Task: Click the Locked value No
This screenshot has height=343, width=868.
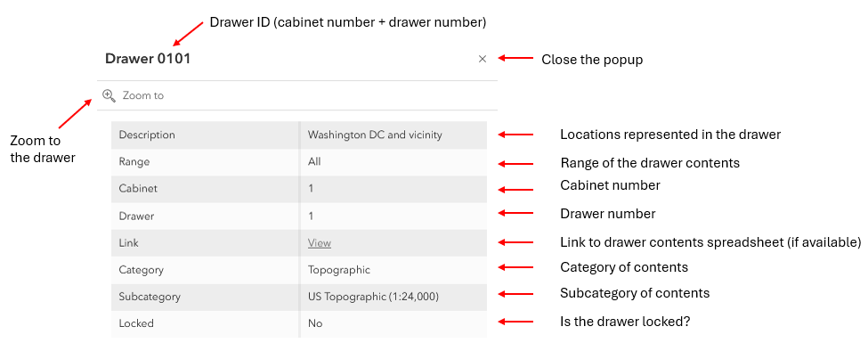Action: 315,323
